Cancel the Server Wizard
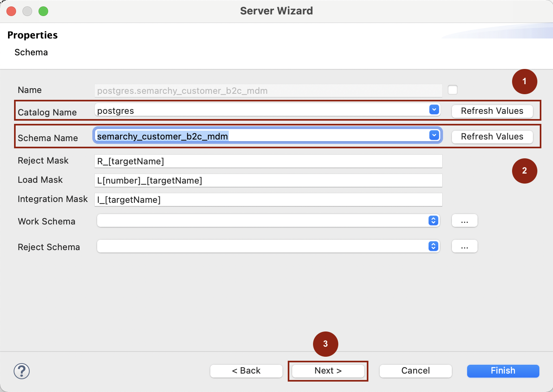This screenshot has width=553, height=392. pos(415,371)
